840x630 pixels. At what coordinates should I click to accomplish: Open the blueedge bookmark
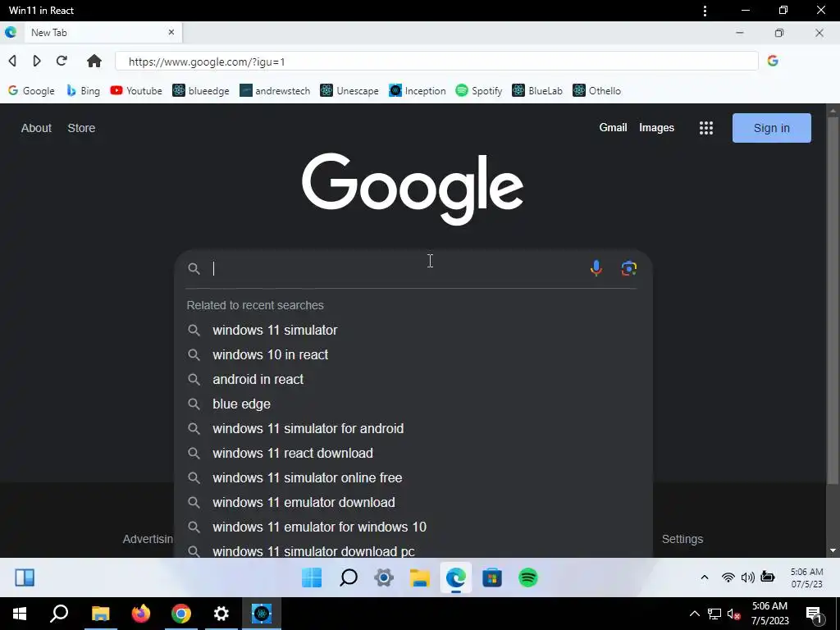pos(201,90)
